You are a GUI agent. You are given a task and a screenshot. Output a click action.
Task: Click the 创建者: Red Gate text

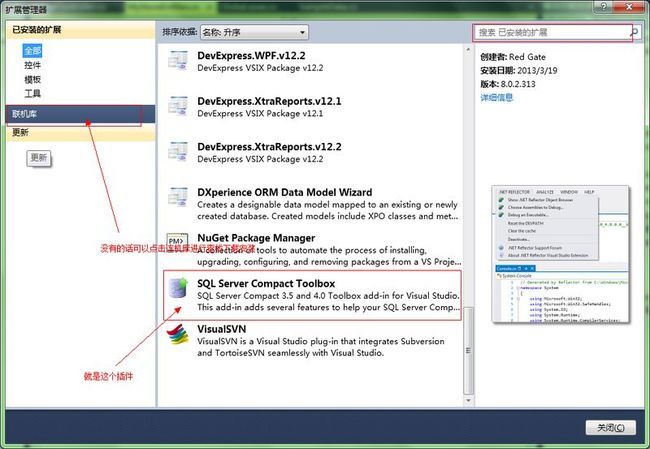point(513,57)
